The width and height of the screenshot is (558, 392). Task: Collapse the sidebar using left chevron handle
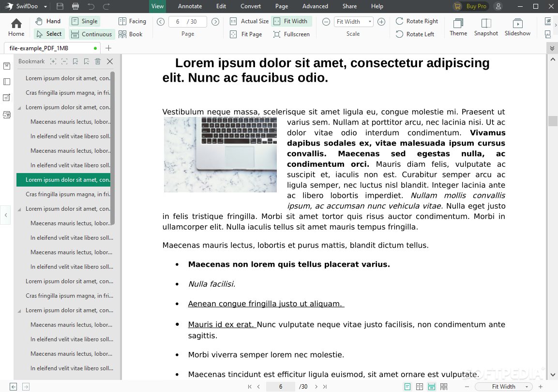coord(6,215)
